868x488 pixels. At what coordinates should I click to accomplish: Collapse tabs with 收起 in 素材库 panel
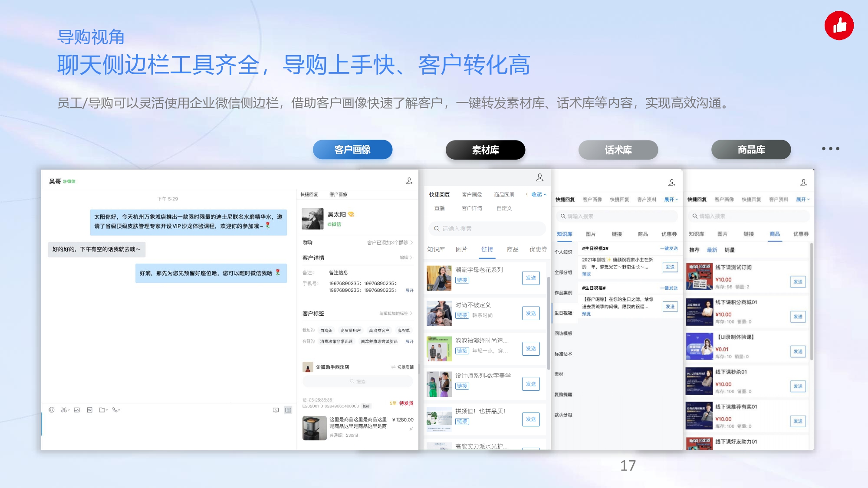pos(539,194)
